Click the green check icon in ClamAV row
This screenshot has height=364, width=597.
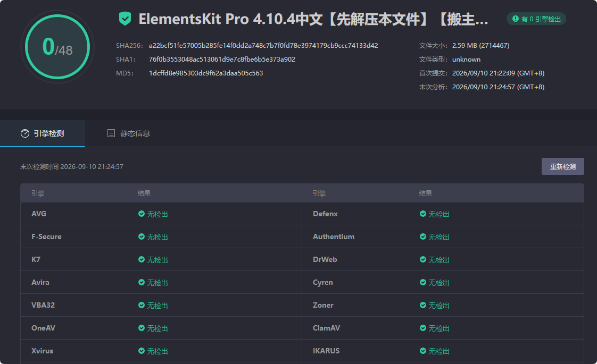coord(422,328)
